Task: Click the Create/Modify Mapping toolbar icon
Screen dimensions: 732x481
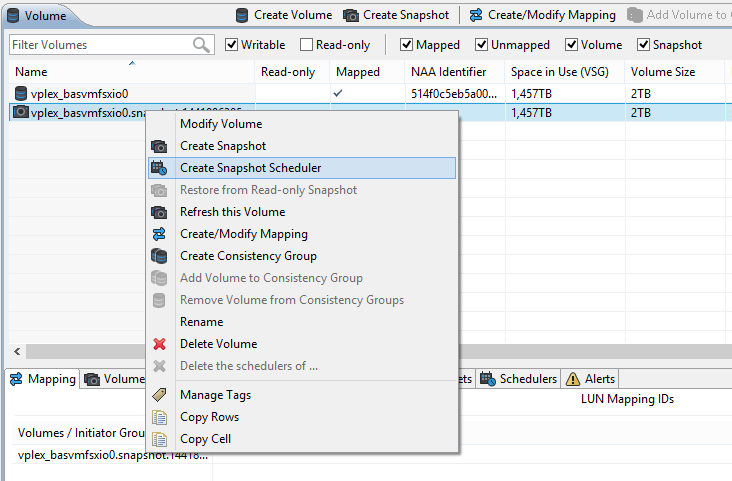Action: pyautogui.click(x=476, y=15)
